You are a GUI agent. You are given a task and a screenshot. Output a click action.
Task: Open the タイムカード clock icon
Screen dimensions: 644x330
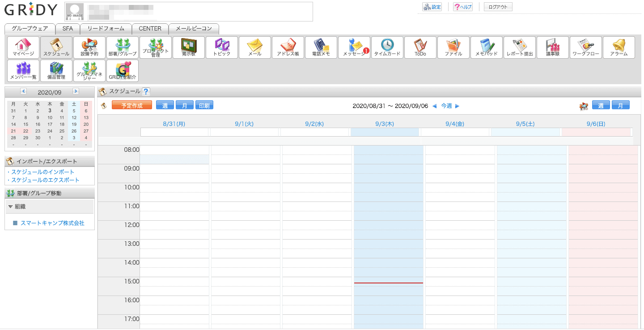coord(387,47)
